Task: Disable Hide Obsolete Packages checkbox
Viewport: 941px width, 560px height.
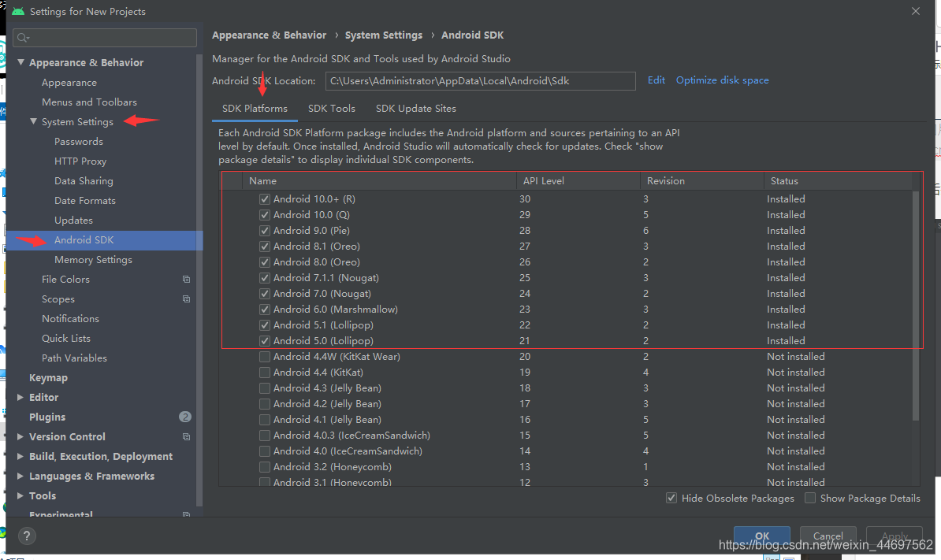Action: point(671,499)
